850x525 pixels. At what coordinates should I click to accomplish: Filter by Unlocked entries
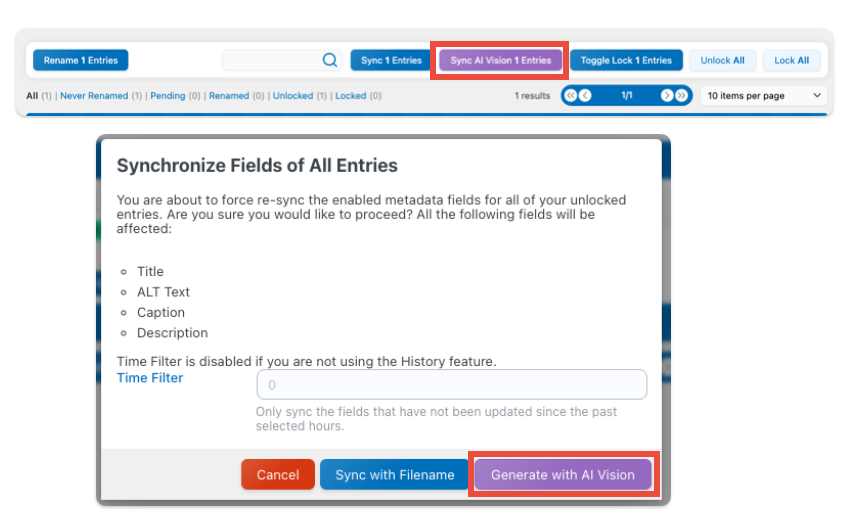(x=293, y=96)
